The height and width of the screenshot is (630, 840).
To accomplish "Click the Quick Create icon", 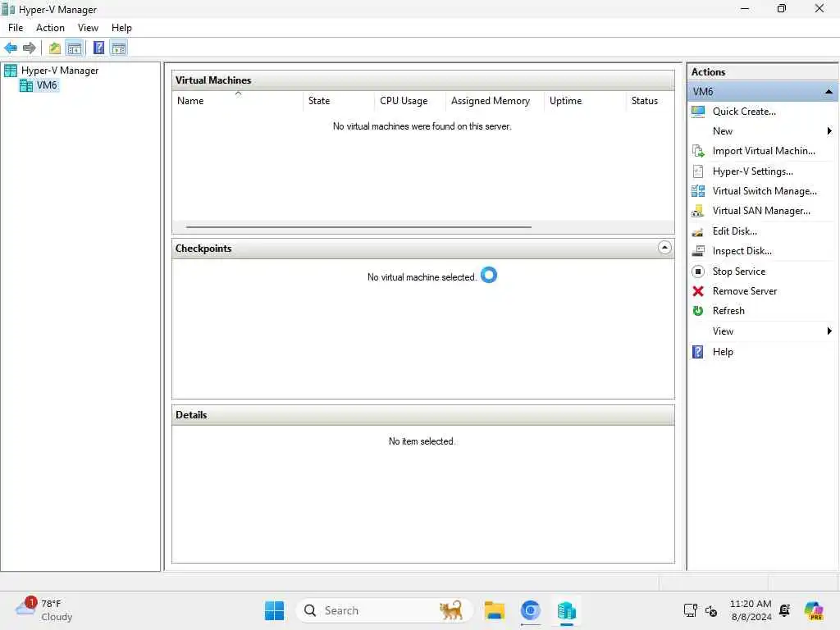I will 698,112.
